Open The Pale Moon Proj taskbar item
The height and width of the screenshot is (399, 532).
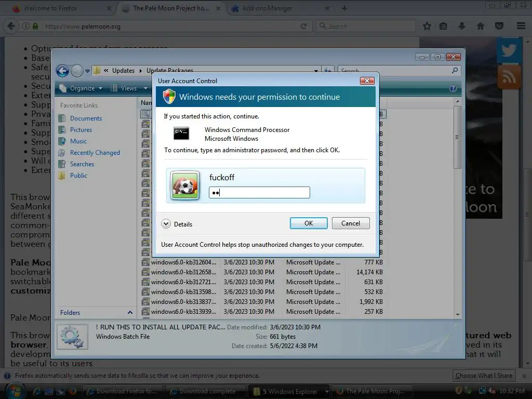coord(372,391)
